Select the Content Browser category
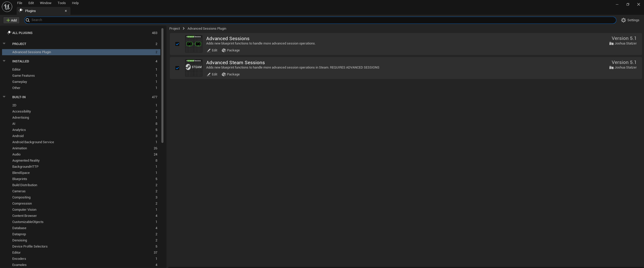The height and width of the screenshot is (268, 644). point(81,216)
